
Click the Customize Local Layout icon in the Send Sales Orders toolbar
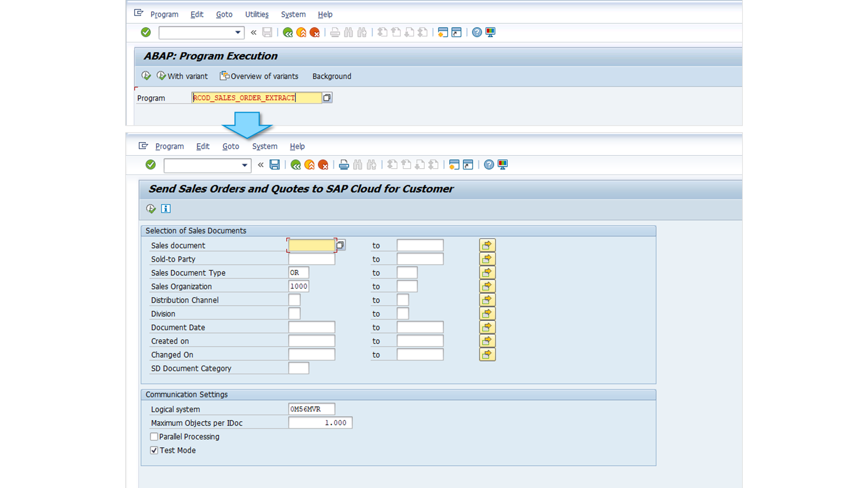click(x=503, y=165)
